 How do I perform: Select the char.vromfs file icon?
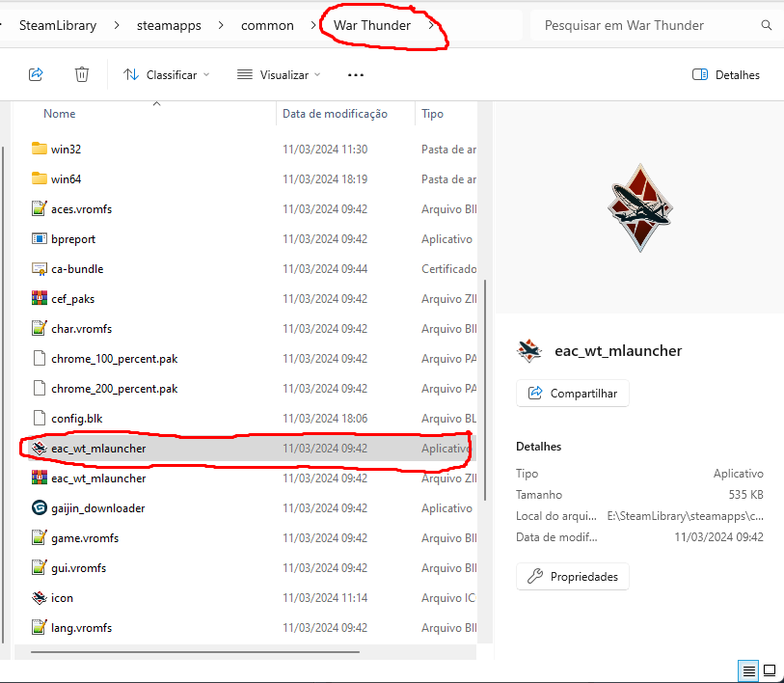click(39, 328)
